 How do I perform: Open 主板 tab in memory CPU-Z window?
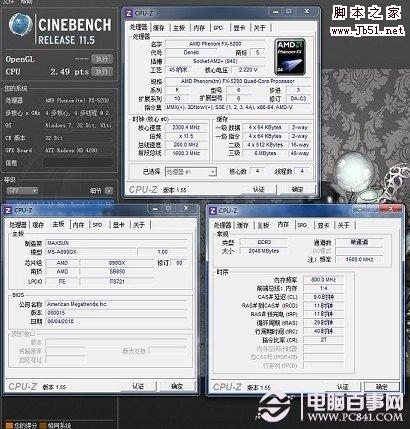263,226
